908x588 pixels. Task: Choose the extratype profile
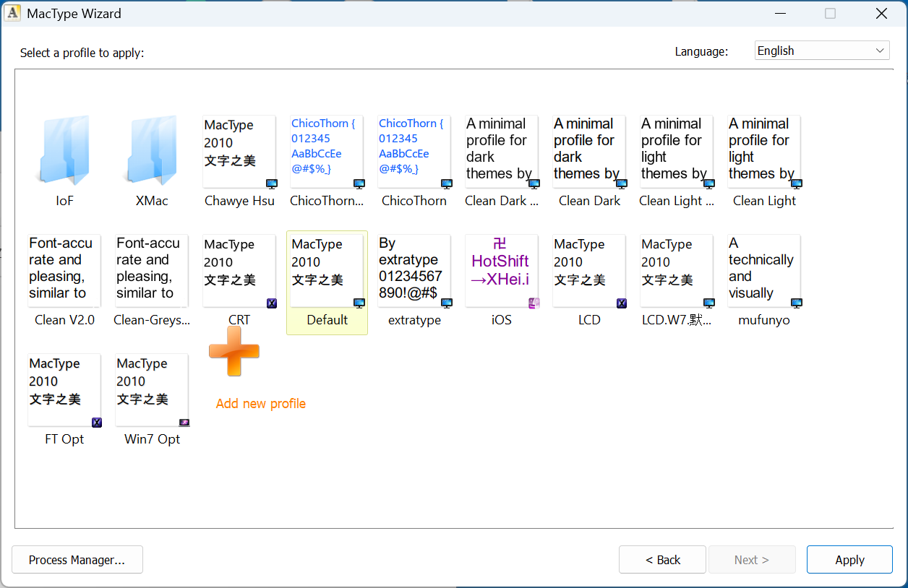click(x=414, y=272)
